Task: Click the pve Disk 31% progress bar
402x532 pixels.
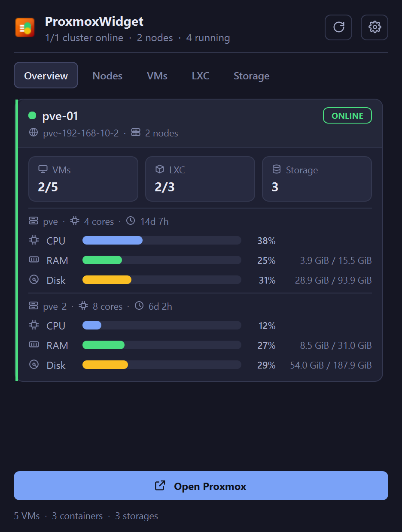Action: click(162, 280)
